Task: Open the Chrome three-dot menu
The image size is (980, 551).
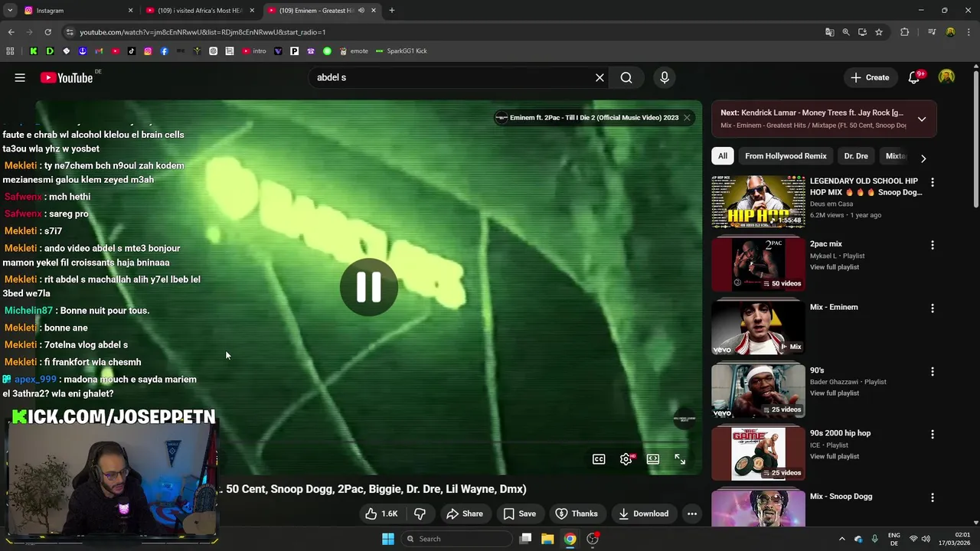Action: click(969, 32)
